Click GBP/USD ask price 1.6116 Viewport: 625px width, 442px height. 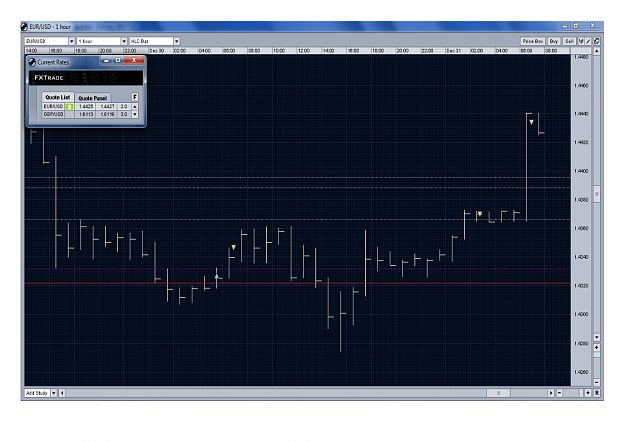[107, 114]
